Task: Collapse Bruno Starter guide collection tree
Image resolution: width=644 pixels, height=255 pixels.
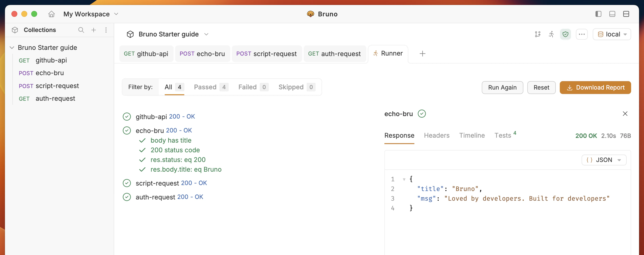Action: [x=12, y=48]
